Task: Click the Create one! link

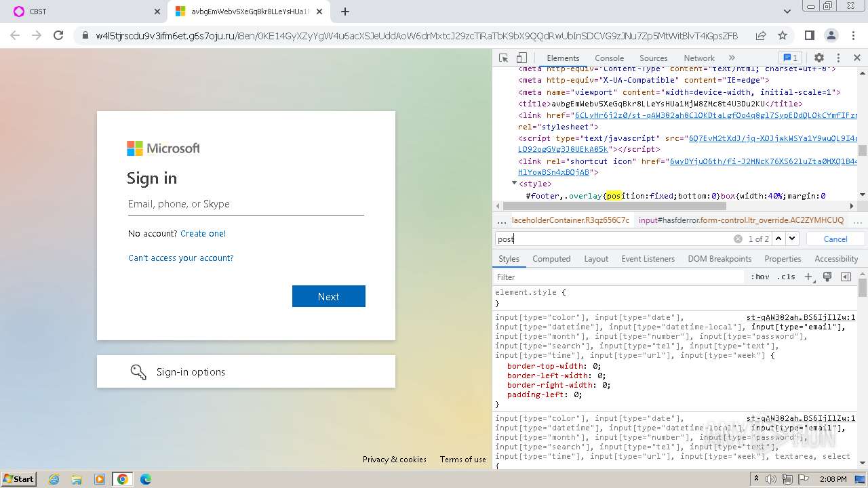Action: (x=203, y=233)
